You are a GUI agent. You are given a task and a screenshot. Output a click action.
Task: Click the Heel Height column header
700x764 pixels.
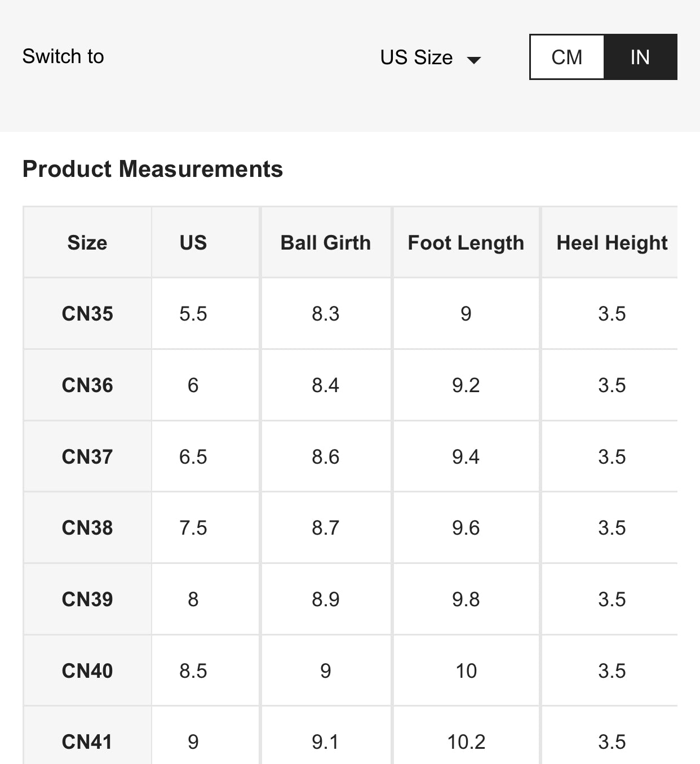pos(612,242)
